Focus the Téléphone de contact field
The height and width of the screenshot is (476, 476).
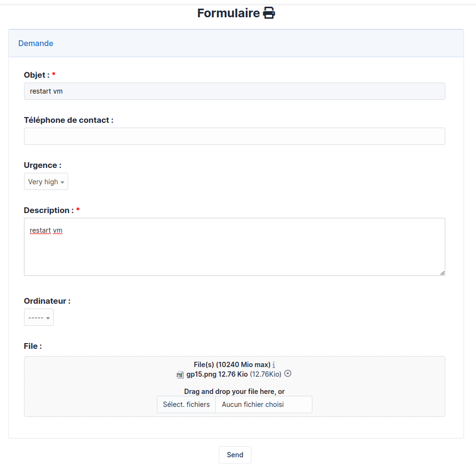coord(234,136)
